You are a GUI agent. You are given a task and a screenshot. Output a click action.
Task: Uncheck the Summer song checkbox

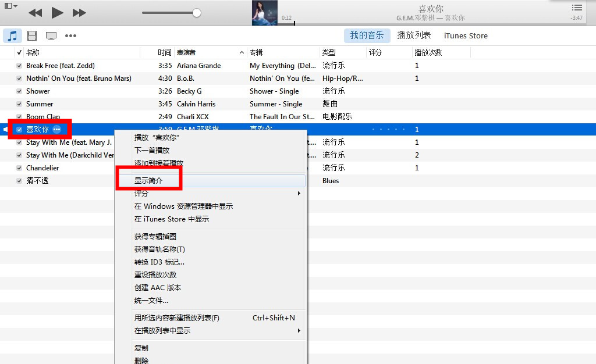(19, 104)
